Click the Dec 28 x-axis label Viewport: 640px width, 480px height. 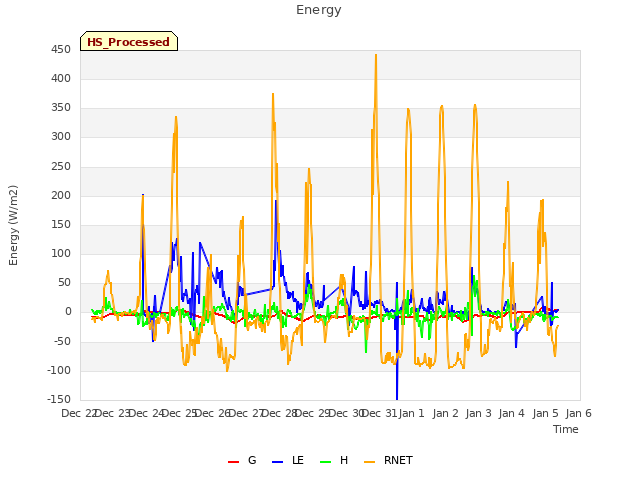click(280, 413)
